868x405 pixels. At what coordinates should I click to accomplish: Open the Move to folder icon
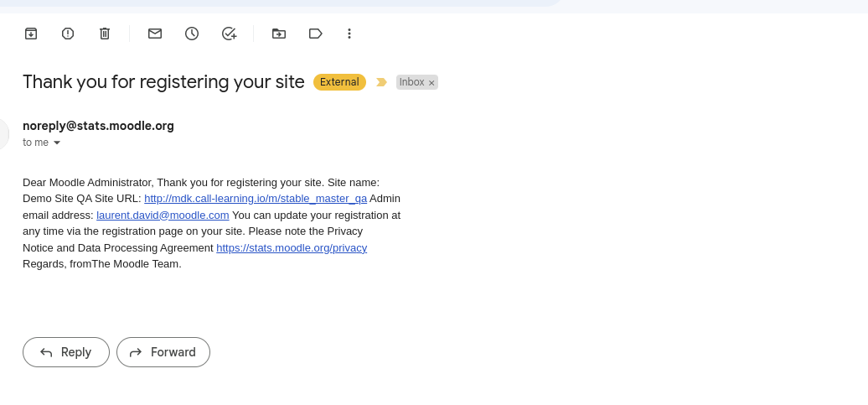tap(279, 34)
